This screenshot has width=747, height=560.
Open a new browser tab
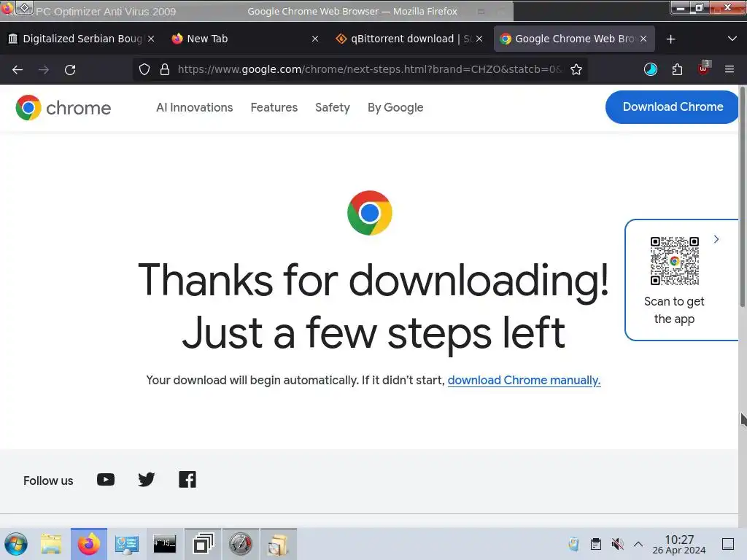coord(671,39)
